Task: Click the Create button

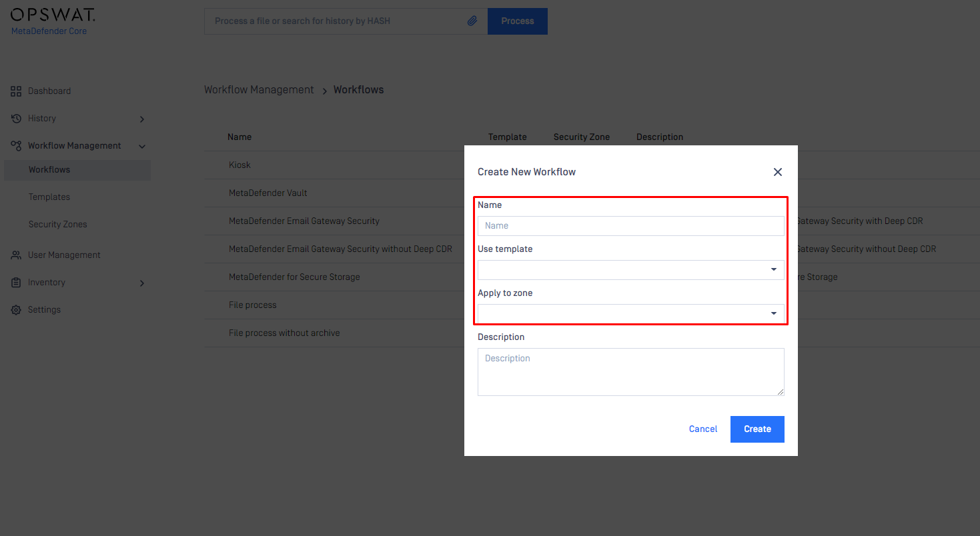Action: (757, 429)
